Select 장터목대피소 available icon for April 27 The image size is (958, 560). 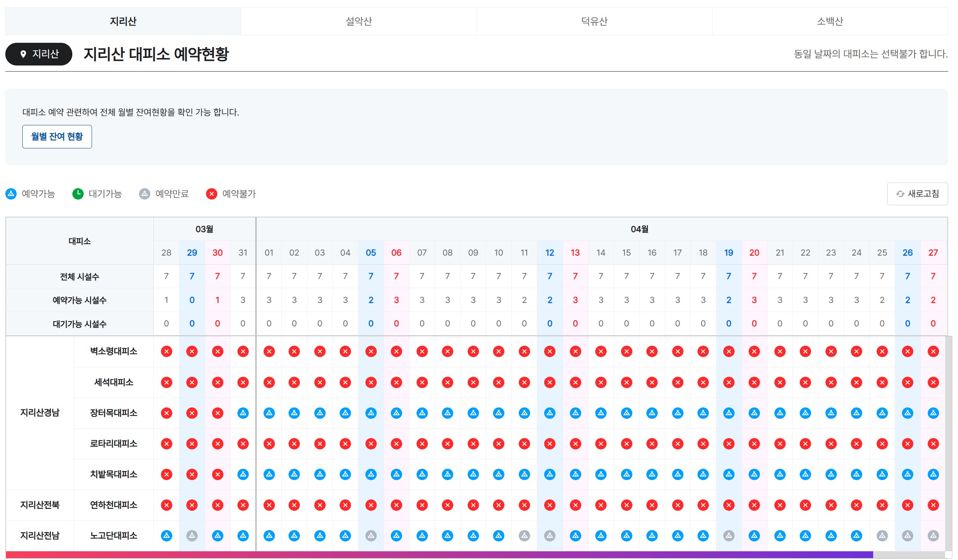934,413
